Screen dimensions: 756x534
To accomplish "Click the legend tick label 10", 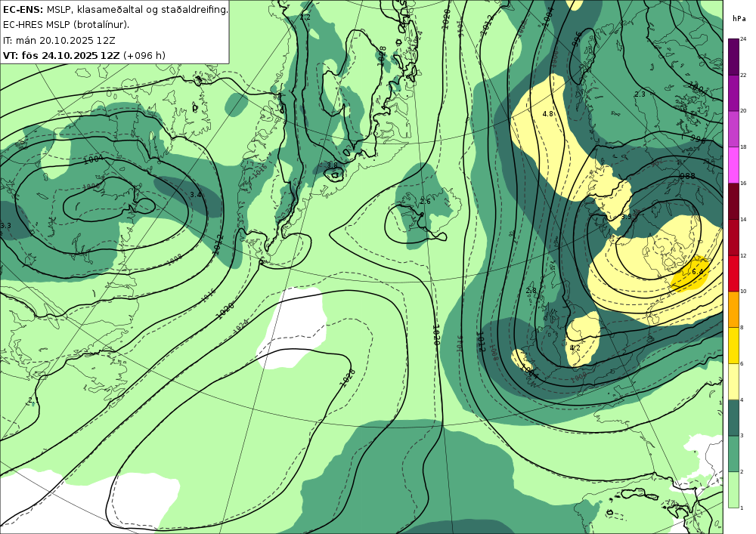I will tap(743, 292).
